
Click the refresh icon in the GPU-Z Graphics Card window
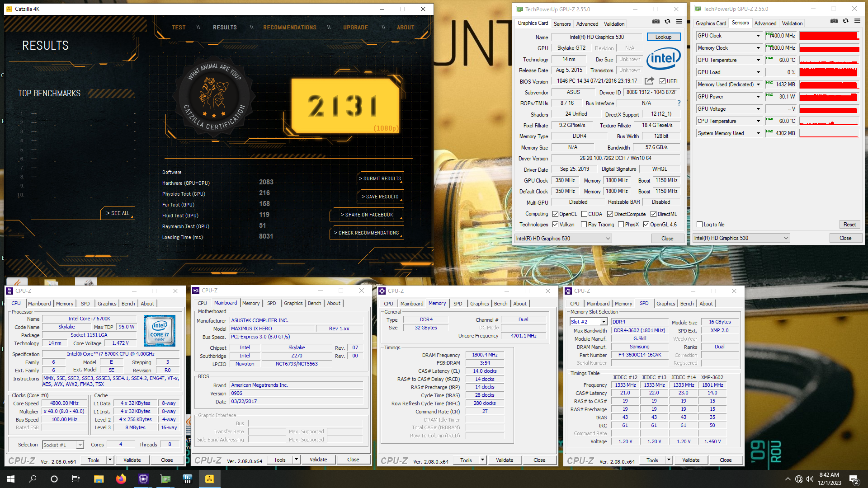pos(667,21)
